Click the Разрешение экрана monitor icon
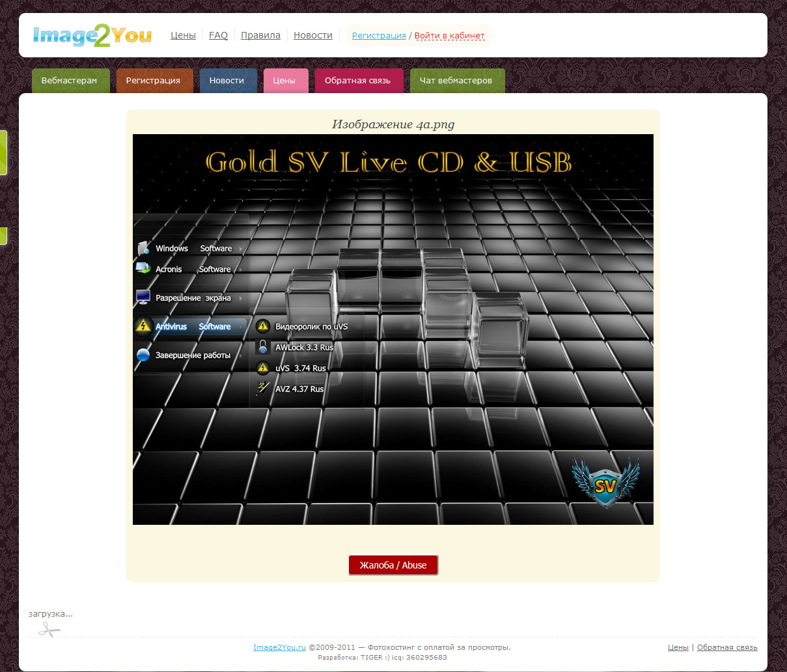Viewport: 787px width, 672px height. coord(143,298)
